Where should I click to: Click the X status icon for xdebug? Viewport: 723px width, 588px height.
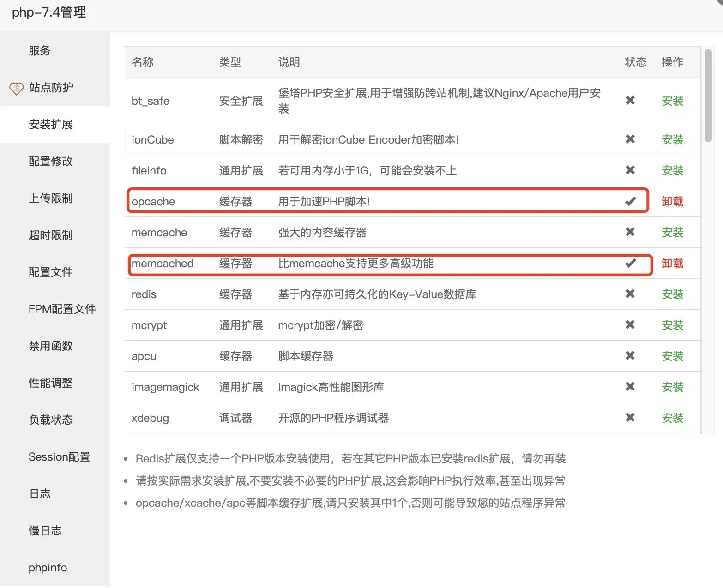[630, 417]
